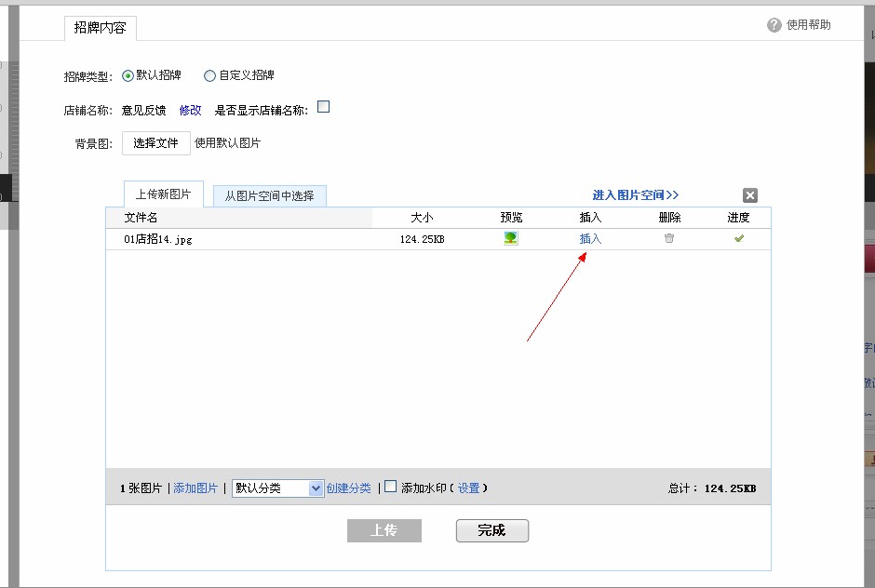Enable the 添加水印 checkbox
This screenshot has height=588, width=875.
coord(390,488)
